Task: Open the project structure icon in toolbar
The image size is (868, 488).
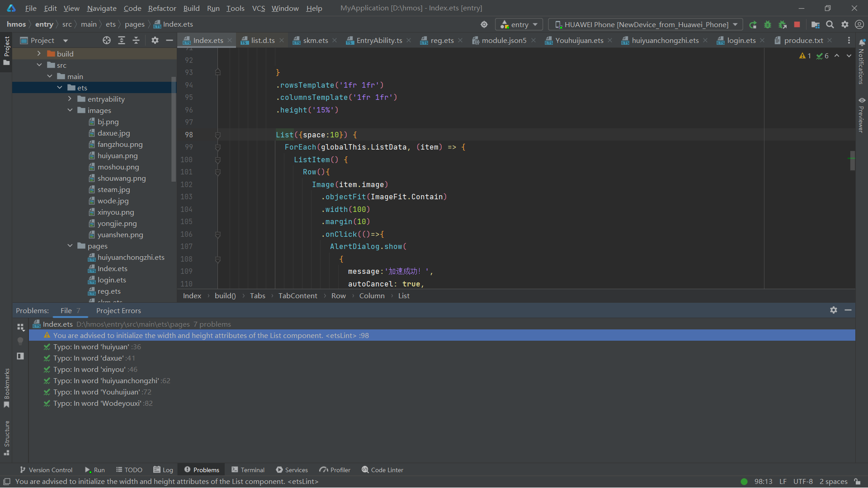Action: coord(815,25)
